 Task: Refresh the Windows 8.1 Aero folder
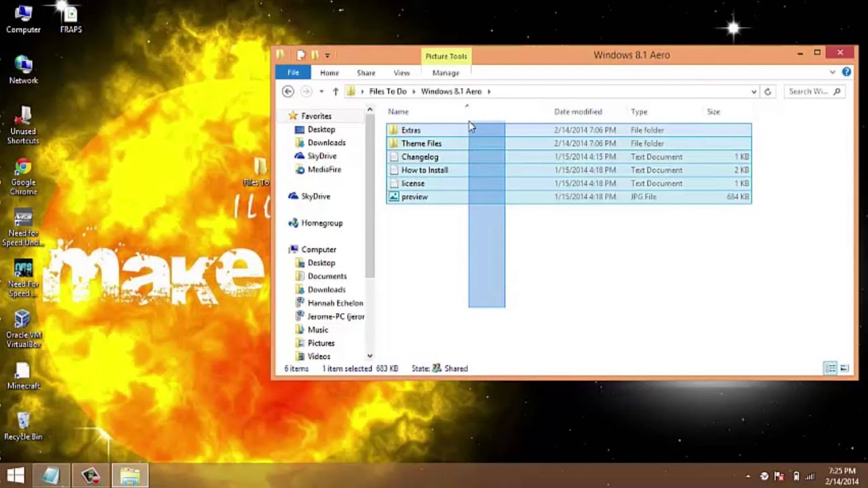click(768, 91)
